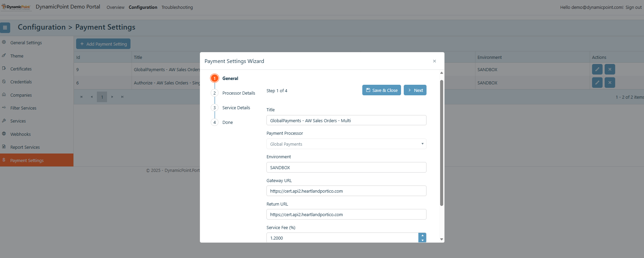Screen dimensions: 644x258
Task: Click the Webhooks globe icon in sidebar
Action: tap(4, 134)
